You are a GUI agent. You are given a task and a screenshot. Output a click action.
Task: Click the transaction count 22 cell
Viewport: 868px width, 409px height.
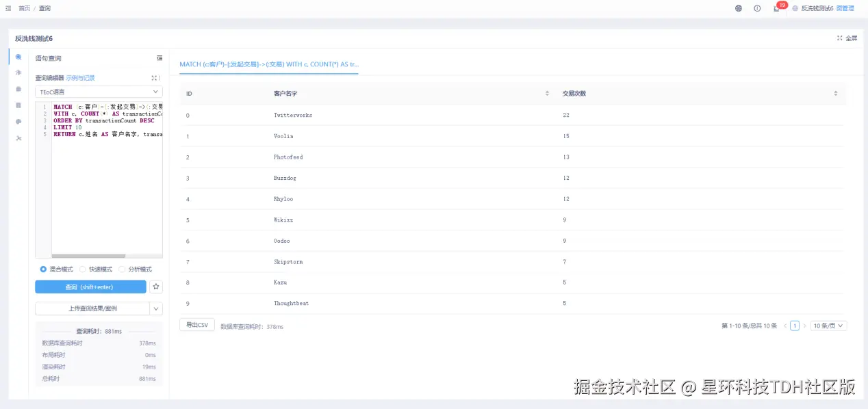(x=566, y=115)
